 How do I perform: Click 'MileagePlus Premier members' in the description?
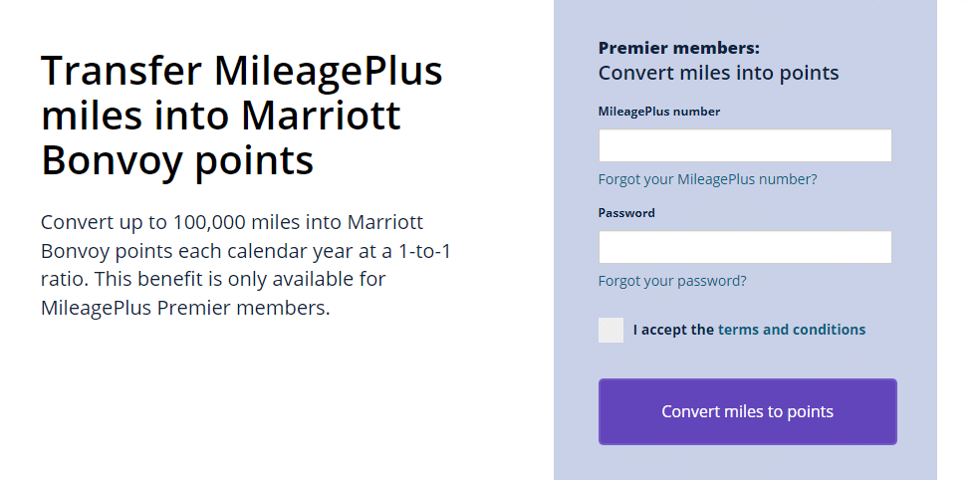(184, 308)
